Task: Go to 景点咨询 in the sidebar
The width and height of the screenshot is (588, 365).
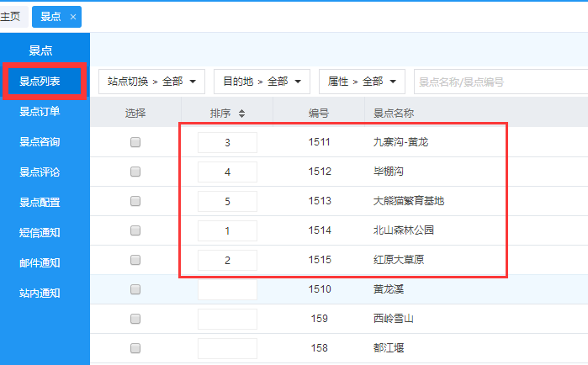Action: (x=40, y=141)
